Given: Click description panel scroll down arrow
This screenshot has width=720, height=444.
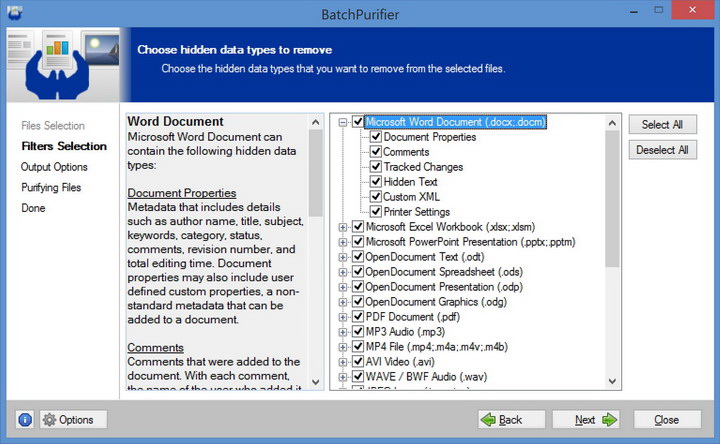Looking at the screenshot, I should coord(315,382).
